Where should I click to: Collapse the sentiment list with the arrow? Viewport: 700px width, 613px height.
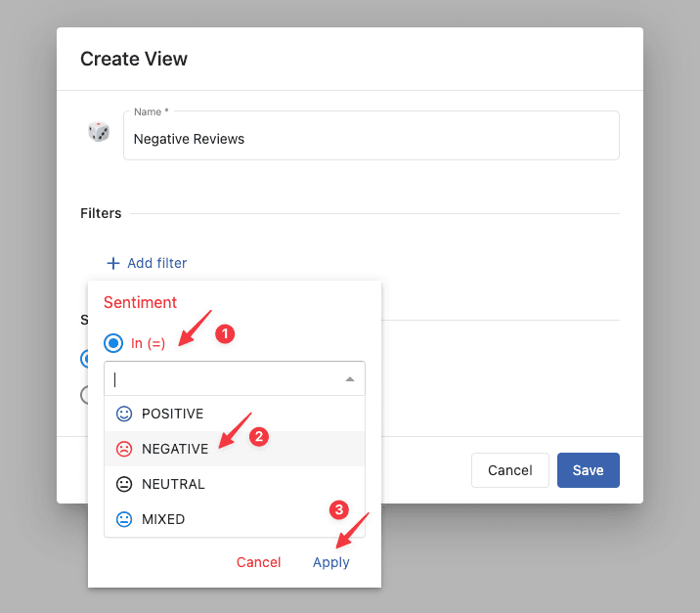(350, 379)
